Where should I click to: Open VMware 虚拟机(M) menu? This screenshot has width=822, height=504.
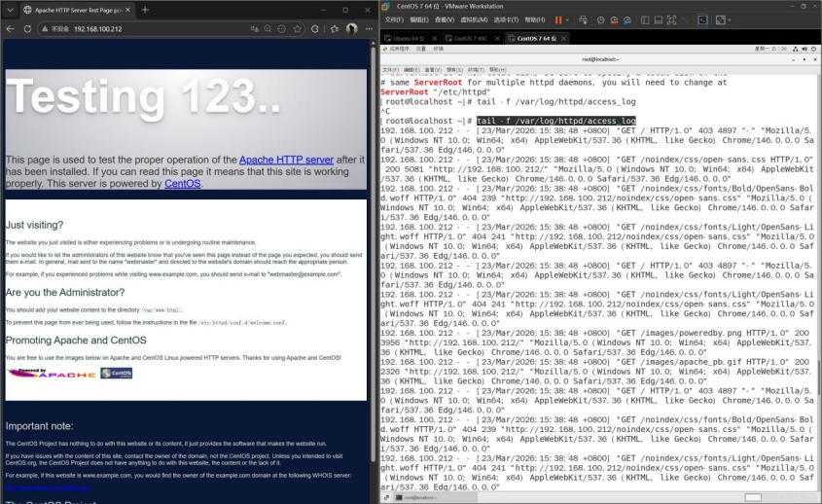pyautogui.click(x=474, y=19)
